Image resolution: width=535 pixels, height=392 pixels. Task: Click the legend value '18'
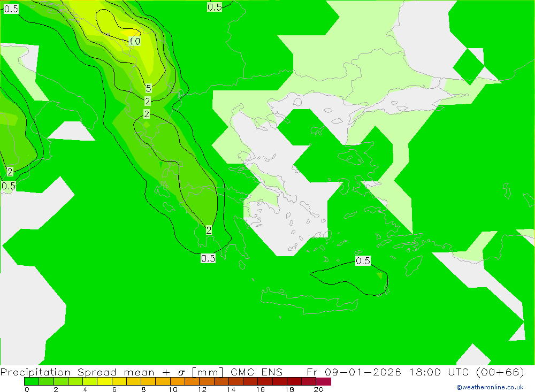pyautogui.click(x=289, y=389)
